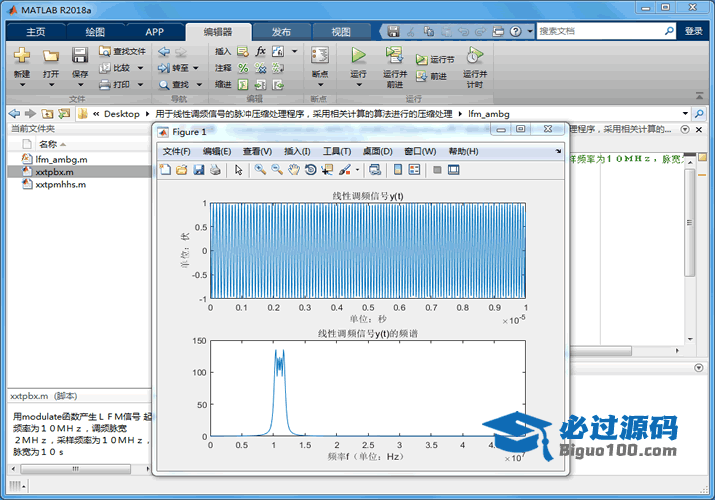Select the Pan hand tool in Figure

(x=294, y=170)
